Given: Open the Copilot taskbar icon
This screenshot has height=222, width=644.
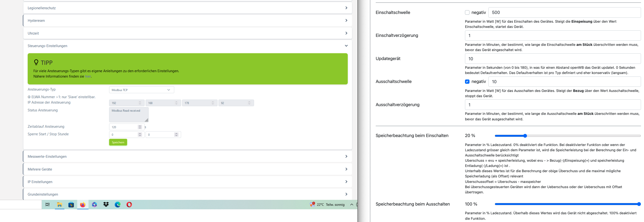Looking at the screenshot, I should pos(94,205).
